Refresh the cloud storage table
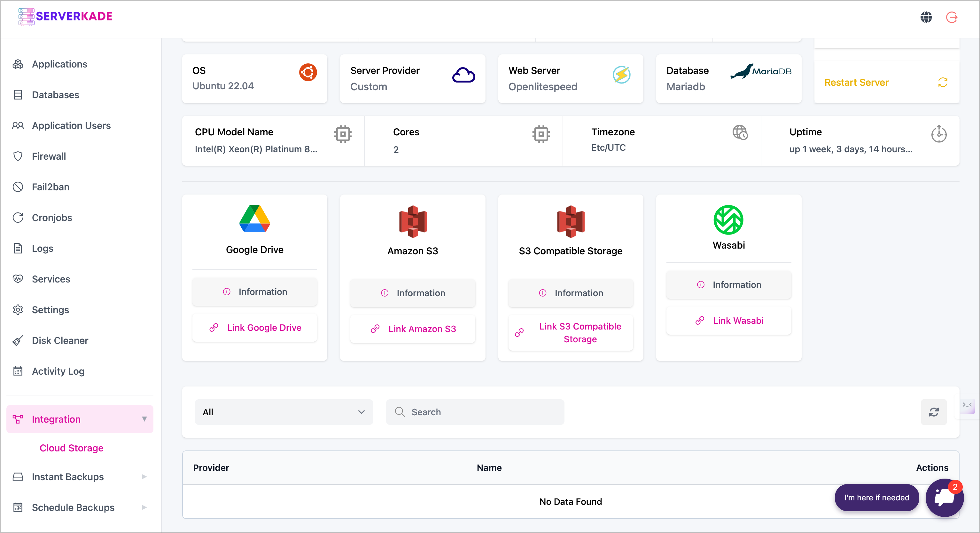This screenshot has height=533, width=980. tap(934, 412)
